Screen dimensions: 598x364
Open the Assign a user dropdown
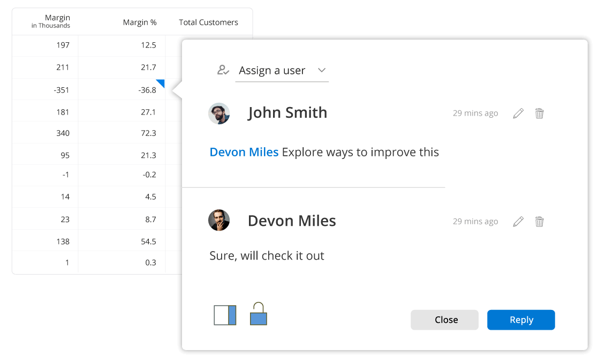[282, 71]
